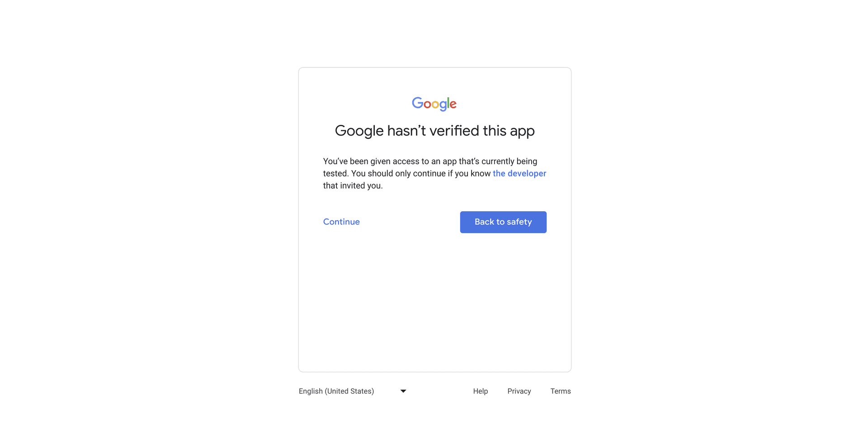Open the Terms footer link
The height and width of the screenshot is (438, 868).
(x=560, y=391)
